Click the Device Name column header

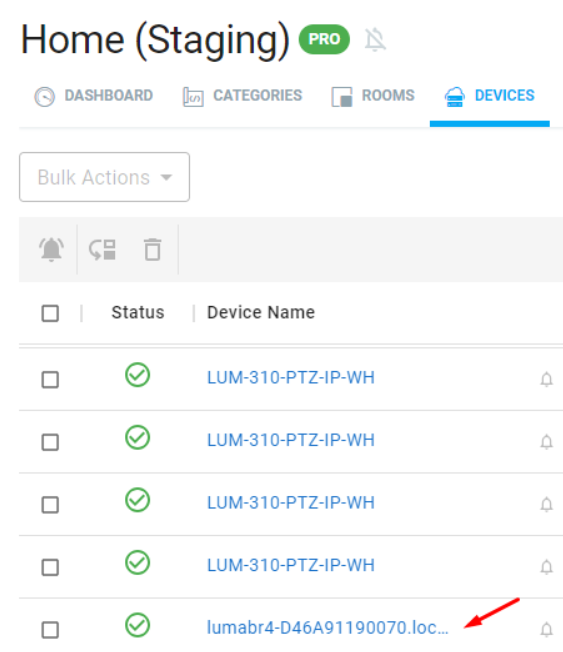[x=261, y=312]
